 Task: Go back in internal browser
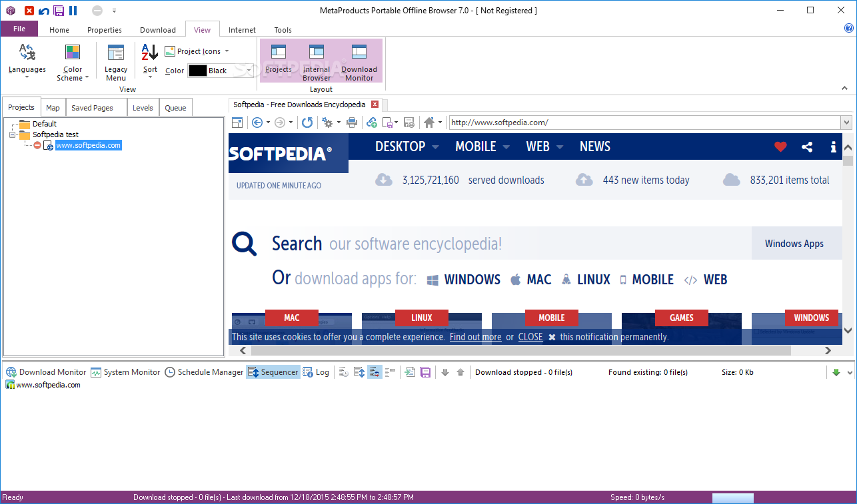pyautogui.click(x=257, y=123)
